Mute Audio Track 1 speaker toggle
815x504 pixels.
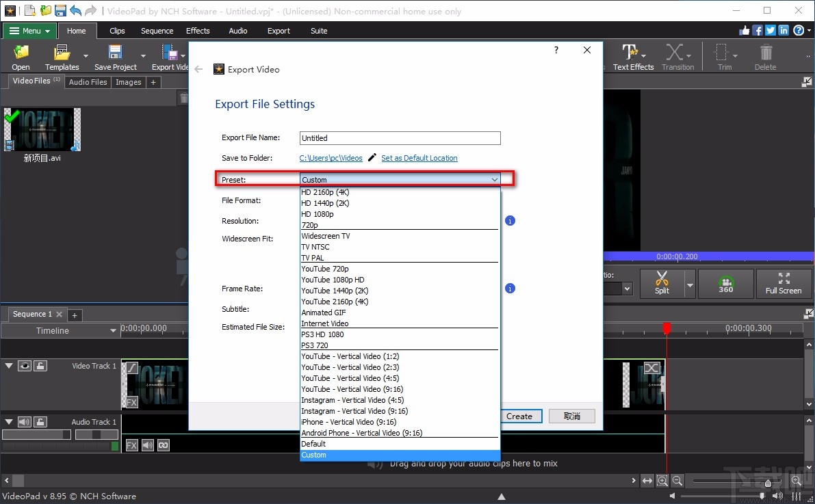[25, 422]
